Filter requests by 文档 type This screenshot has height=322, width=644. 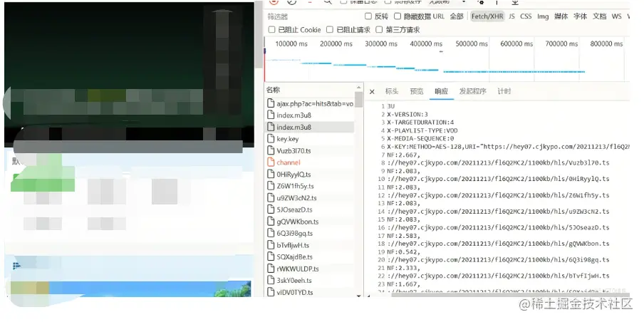600,16
